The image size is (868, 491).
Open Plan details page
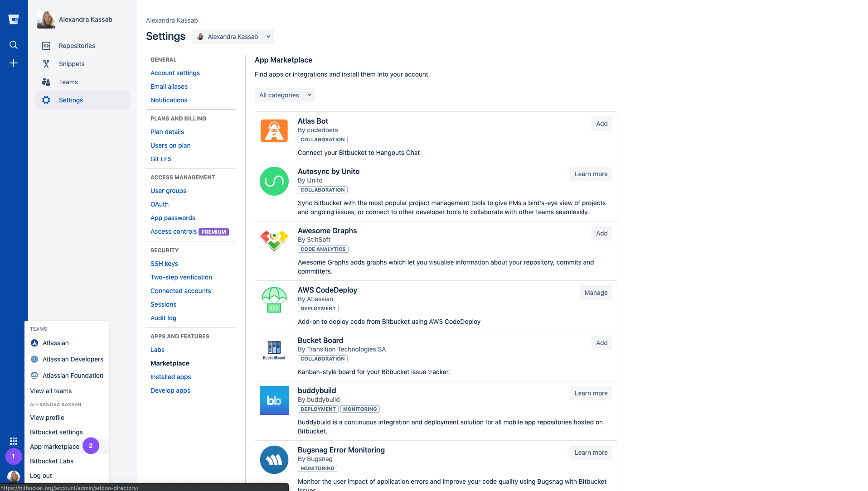point(167,132)
